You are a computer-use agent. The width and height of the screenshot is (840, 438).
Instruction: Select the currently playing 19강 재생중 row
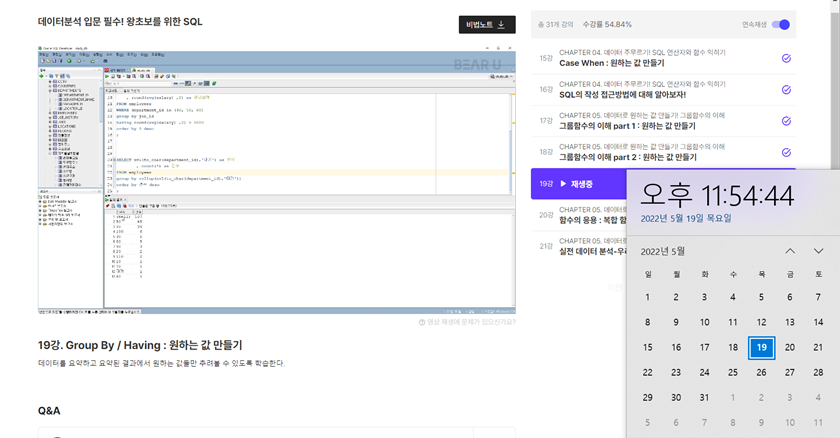[x=579, y=184]
